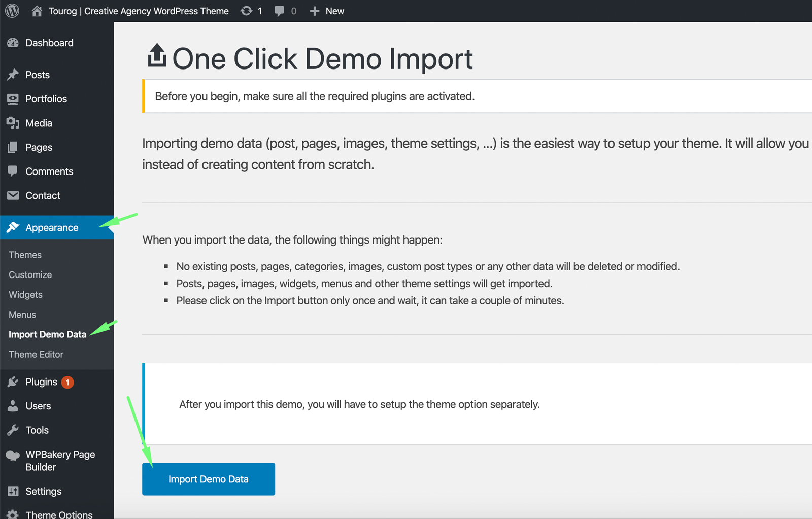Click the home icon beside site title

[37, 11]
